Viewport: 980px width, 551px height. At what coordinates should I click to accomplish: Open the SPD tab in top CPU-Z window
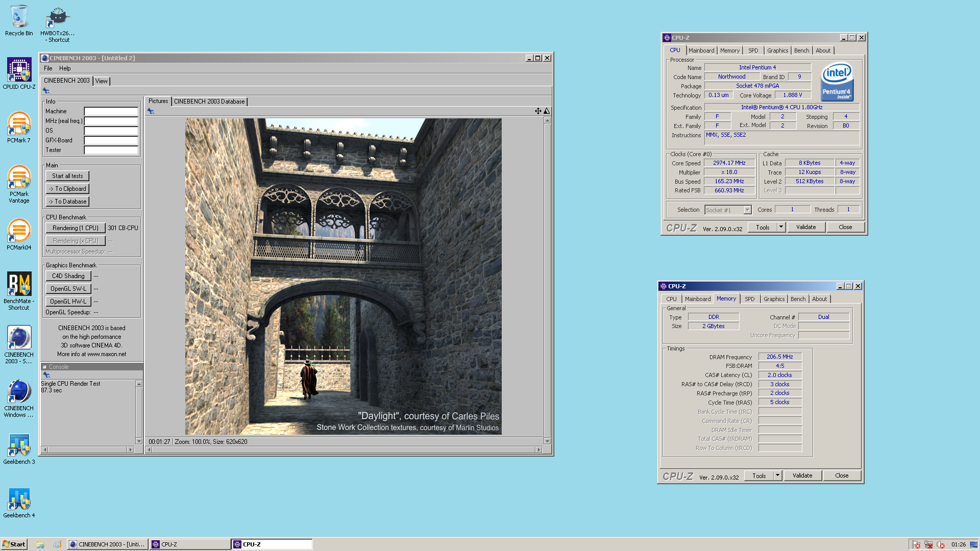click(753, 51)
